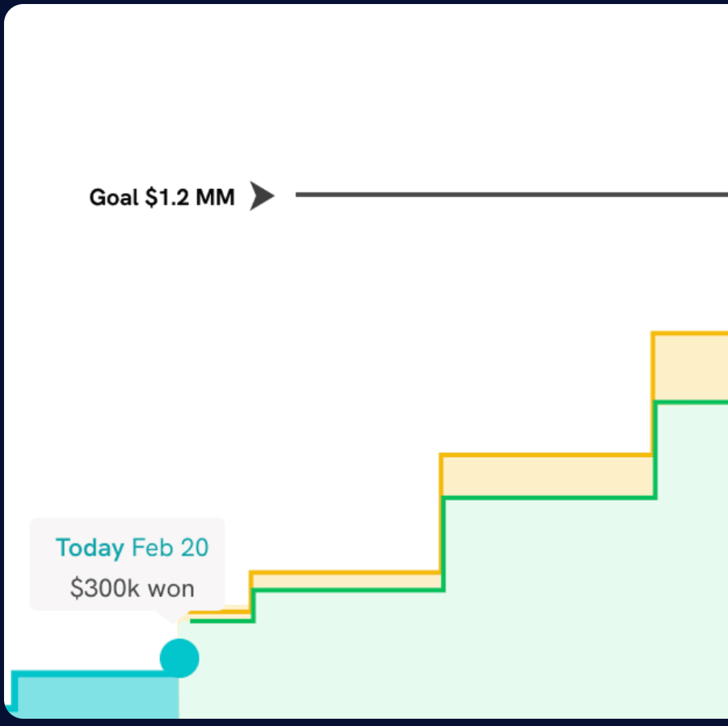Click the yellow line of the second step
The height and width of the screenshot is (726, 728).
tap(347, 573)
